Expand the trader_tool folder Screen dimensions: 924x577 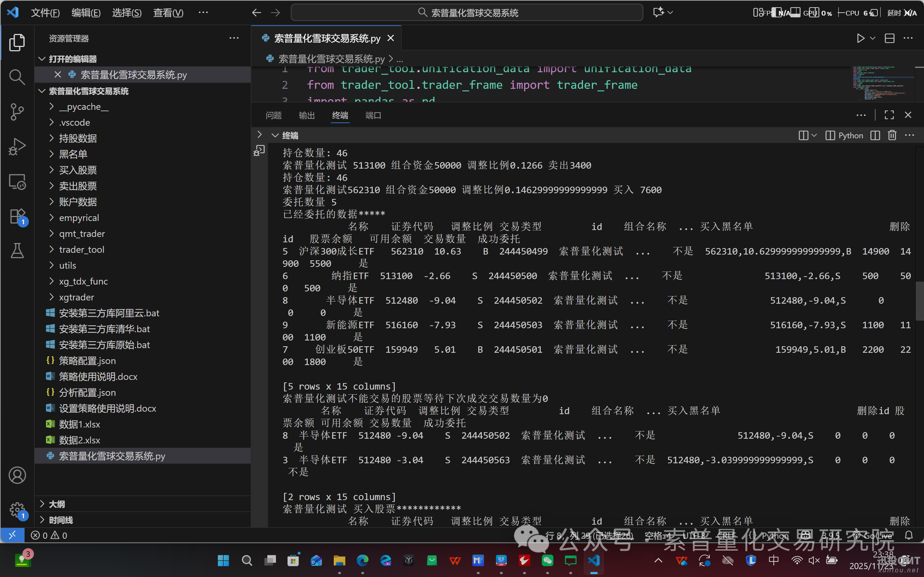(x=81, y=250)
